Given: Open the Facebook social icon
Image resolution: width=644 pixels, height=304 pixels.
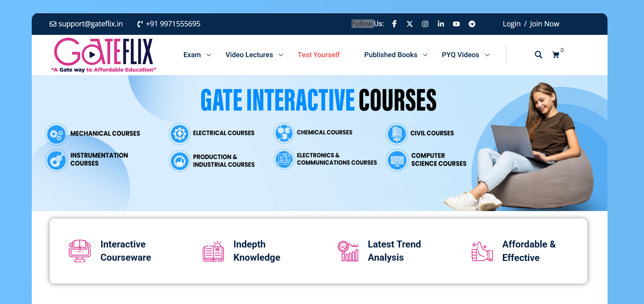Looking at the screenshot, I should pos(394,24).
